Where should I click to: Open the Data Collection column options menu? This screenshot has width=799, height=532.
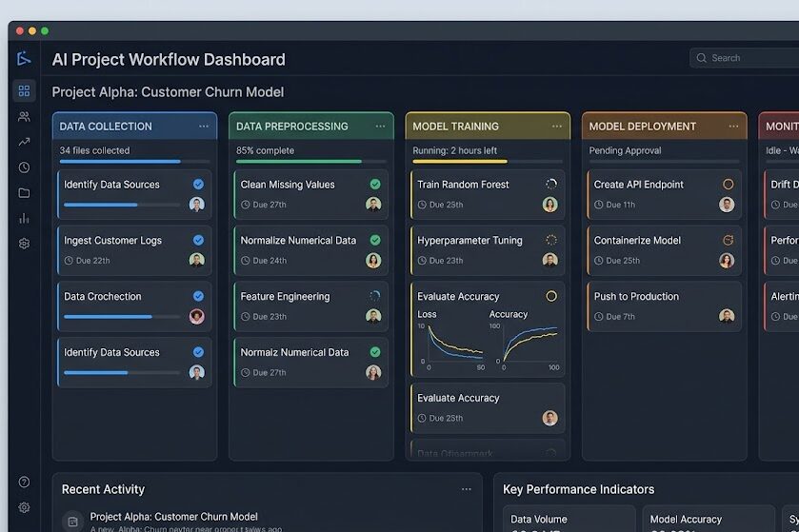(204, 127)
